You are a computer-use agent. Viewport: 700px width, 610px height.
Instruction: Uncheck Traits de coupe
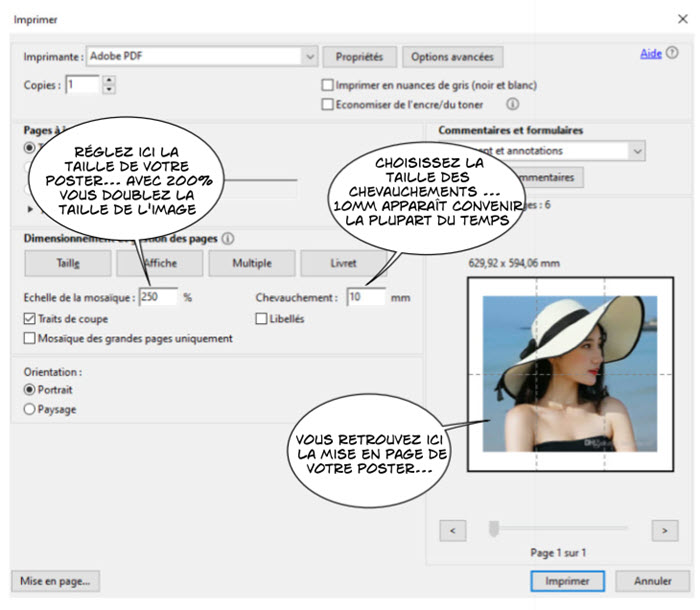click(29, 319)
